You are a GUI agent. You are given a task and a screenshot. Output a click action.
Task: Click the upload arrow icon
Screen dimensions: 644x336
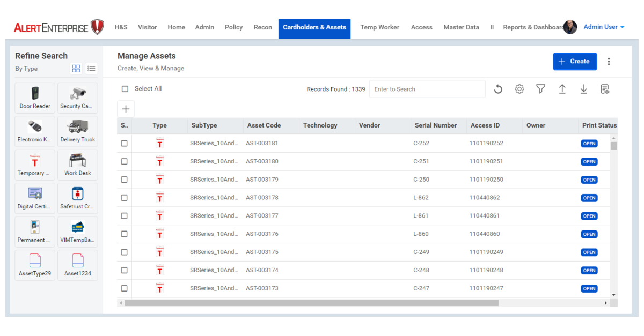(x=562, y=89)
